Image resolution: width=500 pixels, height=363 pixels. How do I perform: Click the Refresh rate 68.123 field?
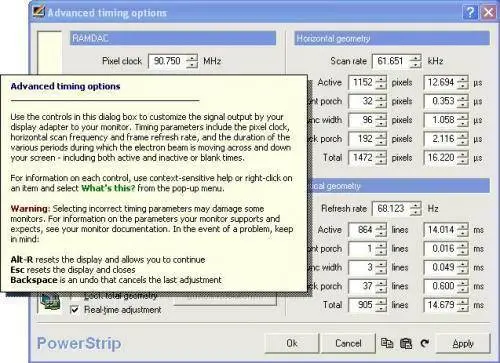tap(391, 209)
